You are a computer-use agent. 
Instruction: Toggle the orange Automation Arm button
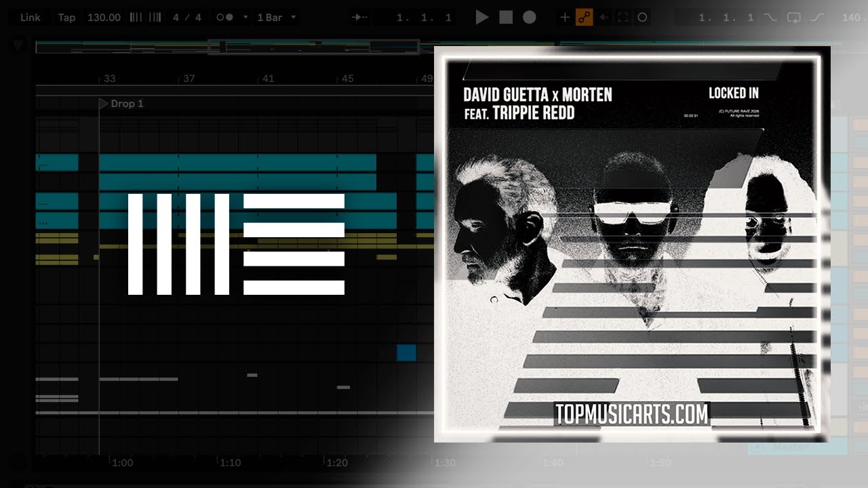coord(584,18)
